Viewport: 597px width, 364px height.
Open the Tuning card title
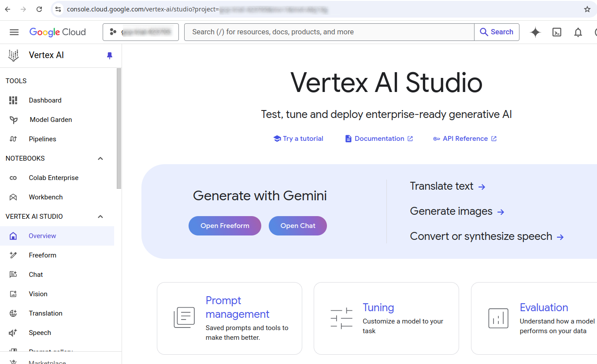click(378, 307)
